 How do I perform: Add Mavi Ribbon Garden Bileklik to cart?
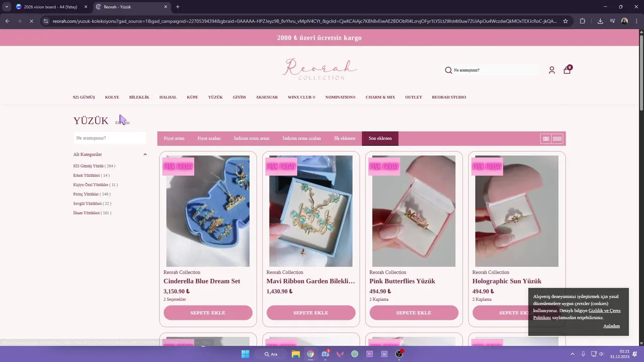pos(311,313)
